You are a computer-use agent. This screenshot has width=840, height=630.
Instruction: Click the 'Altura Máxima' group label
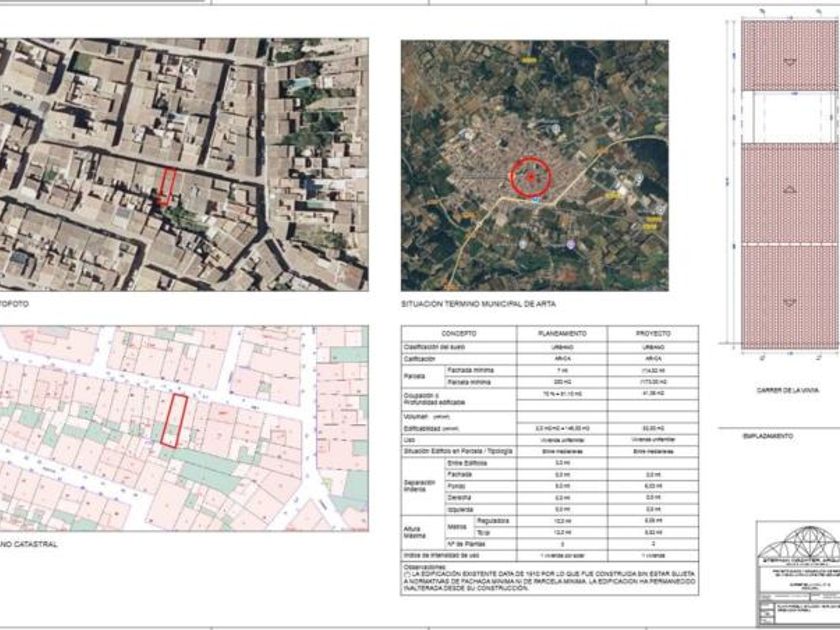pyautogui.click(x=417, y=532)
